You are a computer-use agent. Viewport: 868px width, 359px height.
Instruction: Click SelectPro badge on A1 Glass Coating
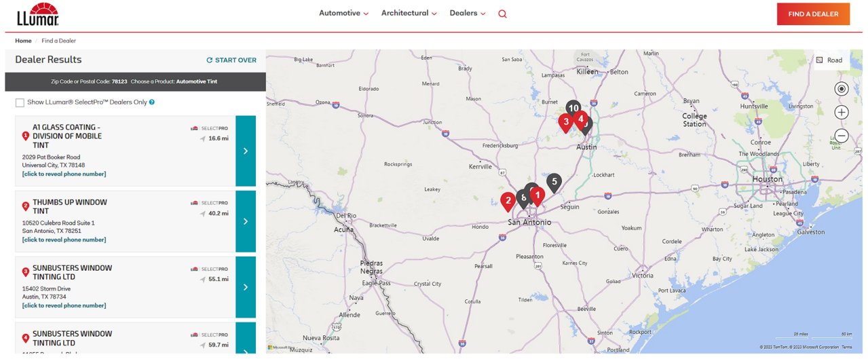[209, 128]
